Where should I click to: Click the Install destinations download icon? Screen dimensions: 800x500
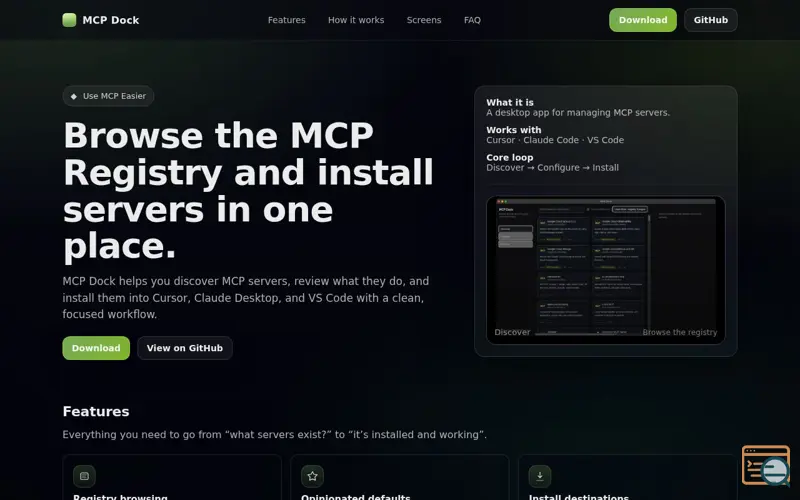540,476
